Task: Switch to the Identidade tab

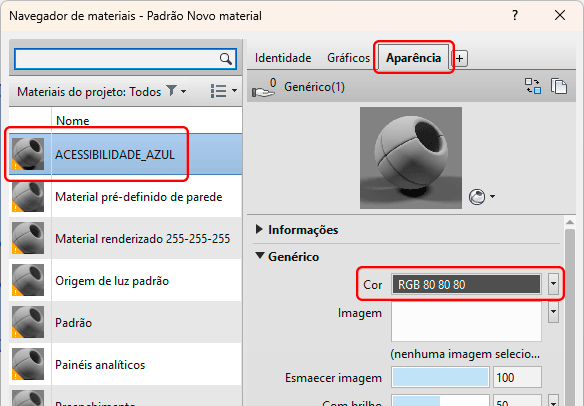Action: coord(283,58)
